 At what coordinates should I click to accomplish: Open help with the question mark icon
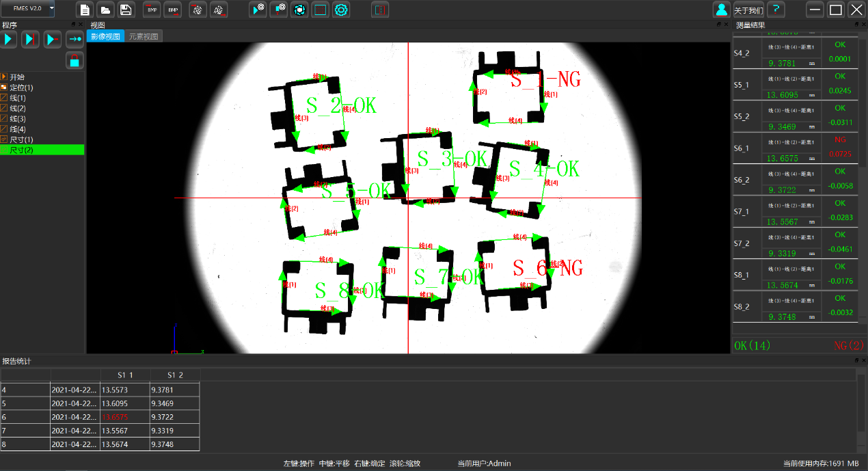[776, 10]
